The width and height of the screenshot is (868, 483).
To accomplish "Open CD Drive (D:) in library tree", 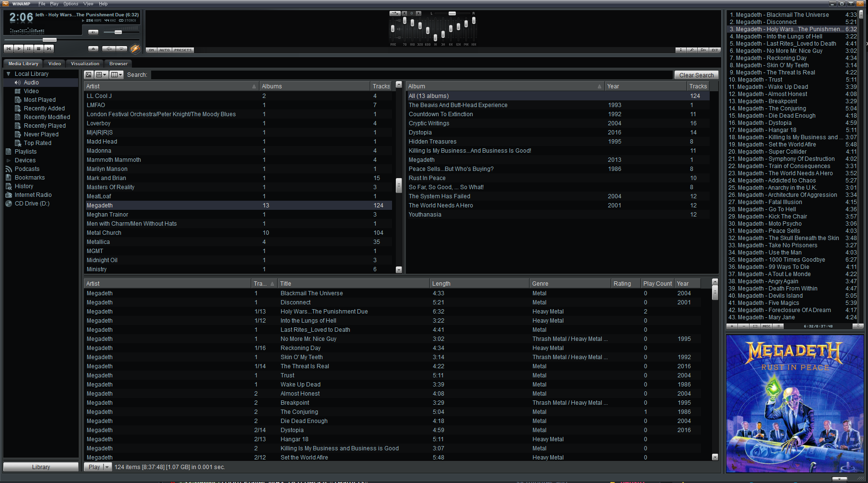I will [32, 204].
